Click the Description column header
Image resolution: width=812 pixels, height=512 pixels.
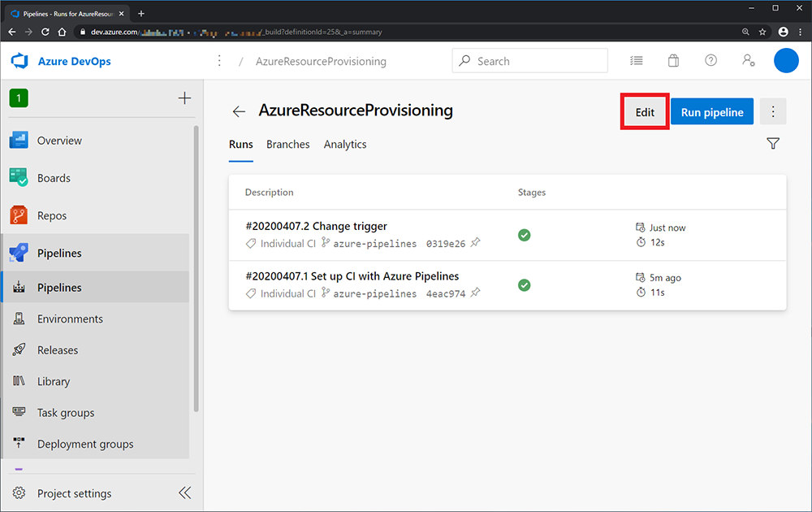[270, 193]
